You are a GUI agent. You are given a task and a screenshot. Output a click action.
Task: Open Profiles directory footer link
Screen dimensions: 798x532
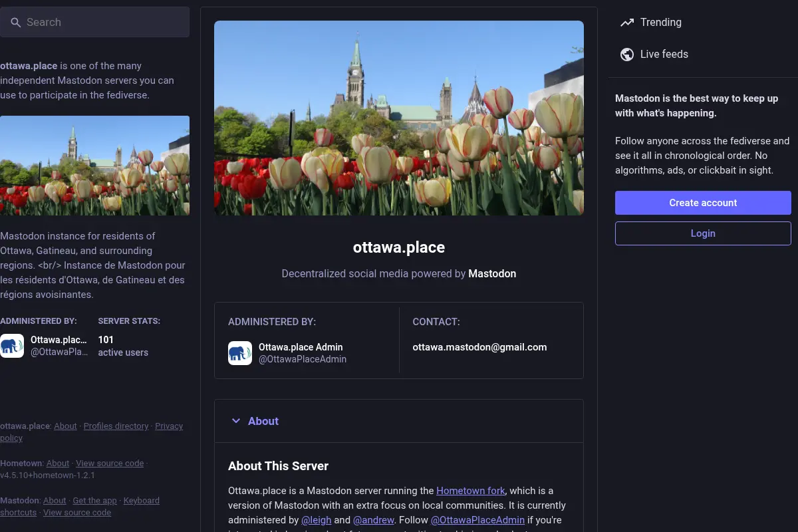tap(116, 426)
